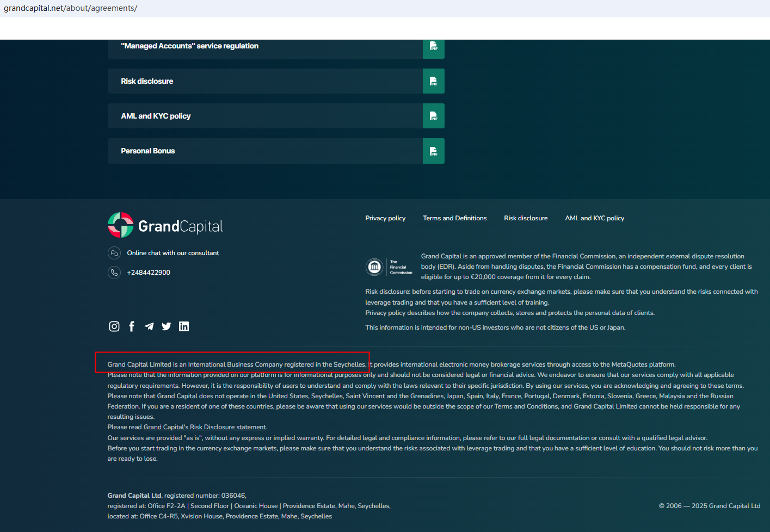This screenshot has height=532, width=770.
Task: Start online chat with our consultant
Action: coord(173,253)
